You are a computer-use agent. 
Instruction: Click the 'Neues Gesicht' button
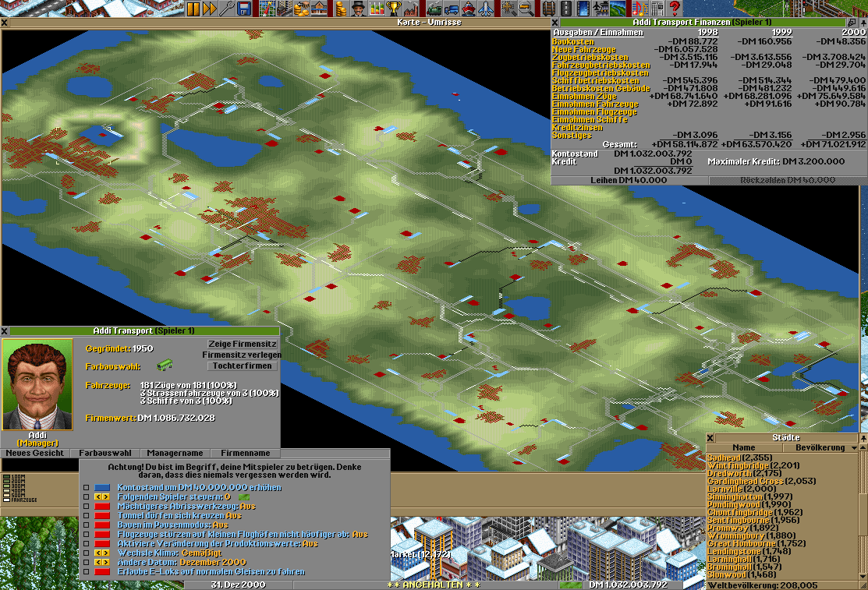click(x=35, y=454)
